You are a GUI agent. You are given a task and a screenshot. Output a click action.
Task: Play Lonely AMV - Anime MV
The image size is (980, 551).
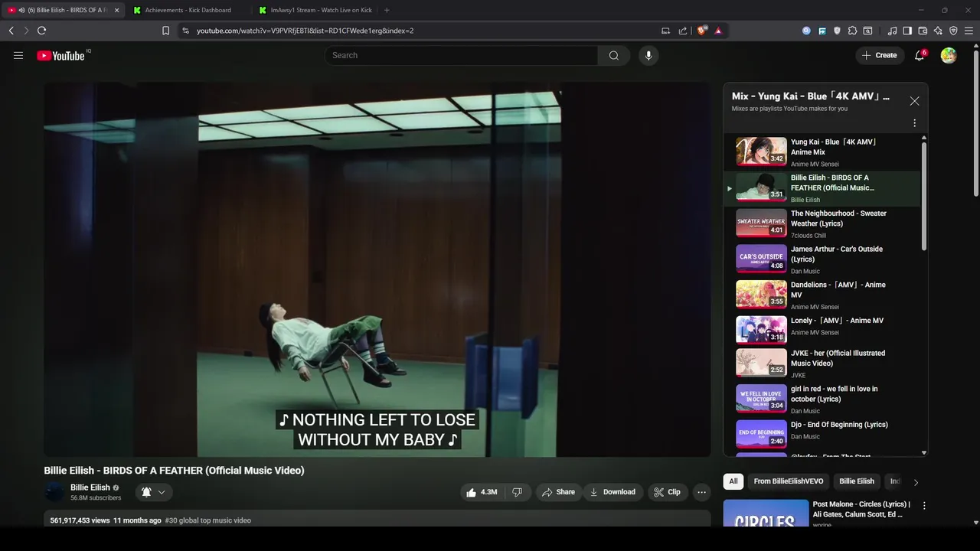click(824, 330)
